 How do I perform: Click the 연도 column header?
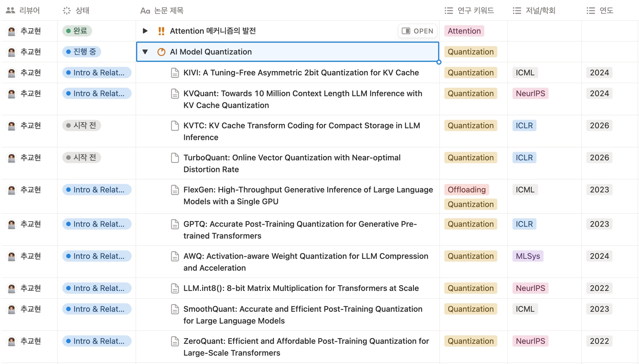[x=606, y=11]
